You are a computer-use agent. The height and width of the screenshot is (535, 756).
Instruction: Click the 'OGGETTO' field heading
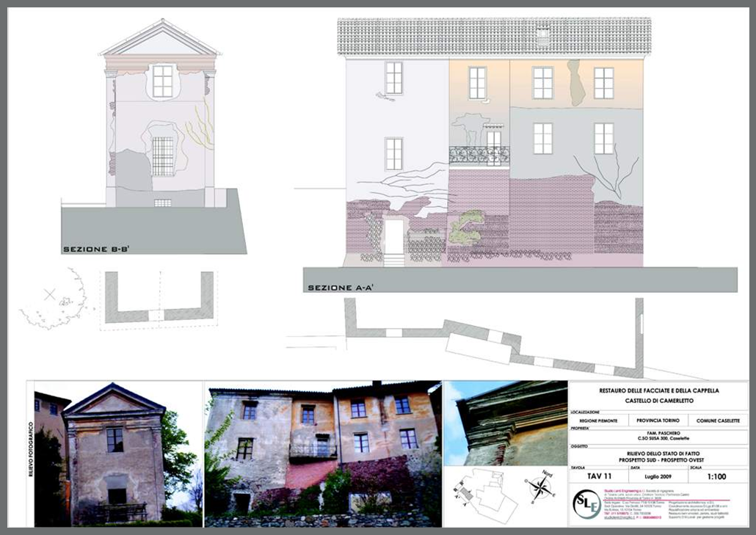(578, 446)
